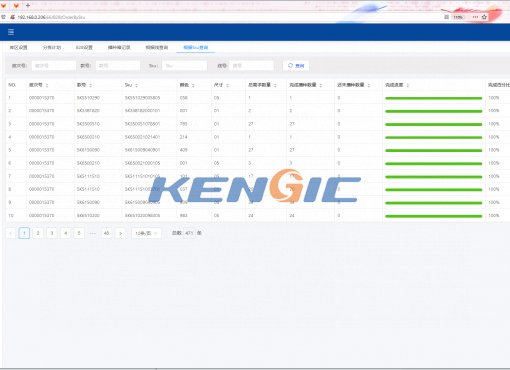Sort by the Sku column sort icon
The height and width of the screenshot is (370, 510).
coord(136,85)
